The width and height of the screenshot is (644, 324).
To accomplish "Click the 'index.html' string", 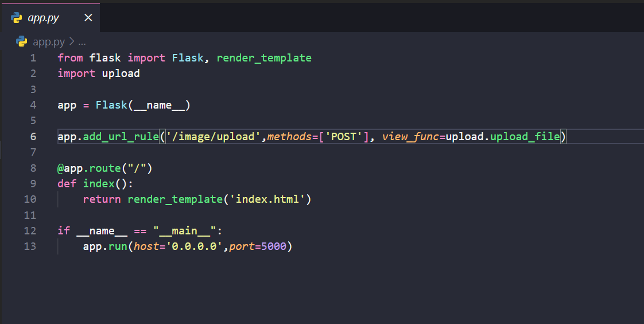I will coord(267,199).
